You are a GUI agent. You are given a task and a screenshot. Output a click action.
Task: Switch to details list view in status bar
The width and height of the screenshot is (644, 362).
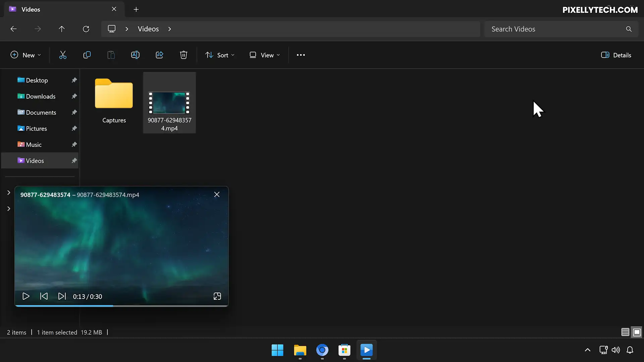[625, 332]
